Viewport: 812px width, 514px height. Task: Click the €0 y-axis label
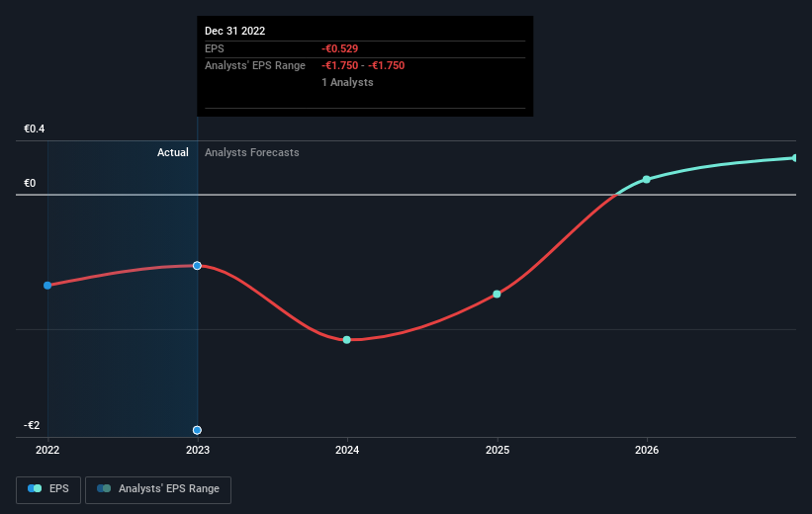[30, 183]
